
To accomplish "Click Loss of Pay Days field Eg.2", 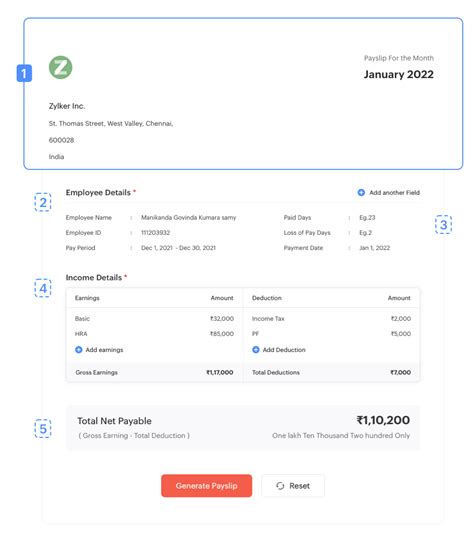I will tap(365, 232).
